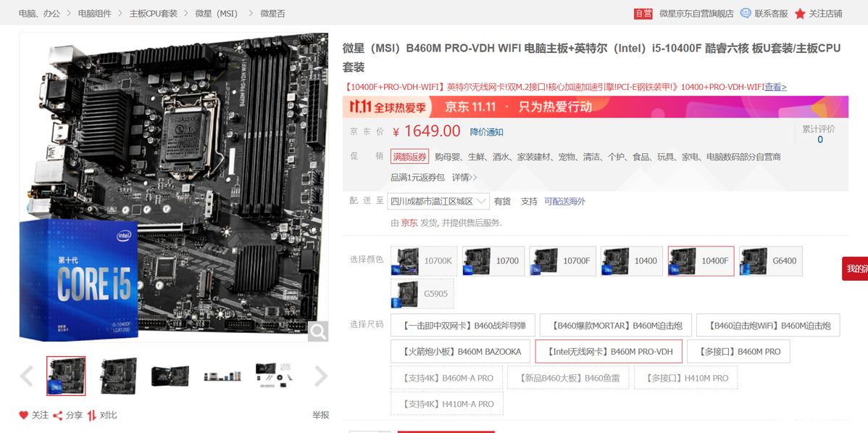The image size is (868, 433).
Task: Select the G5905 bundle option
Action: (x=422, y=294)
